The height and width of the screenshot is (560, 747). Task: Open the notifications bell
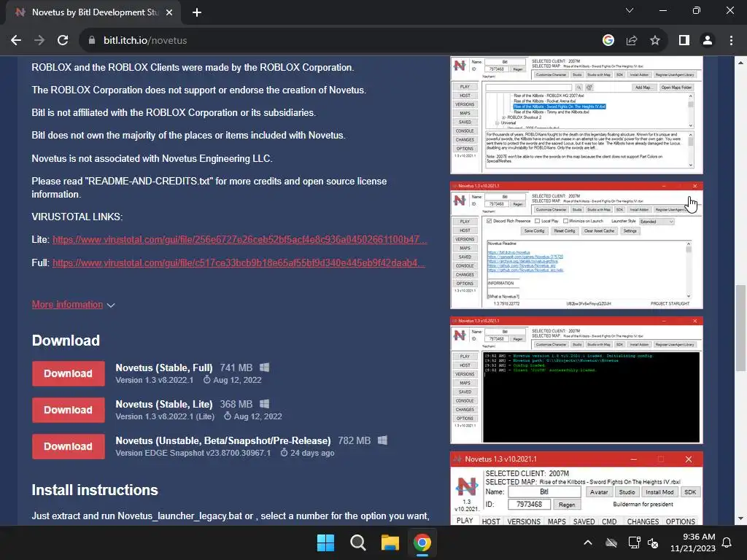pos(727,542)
